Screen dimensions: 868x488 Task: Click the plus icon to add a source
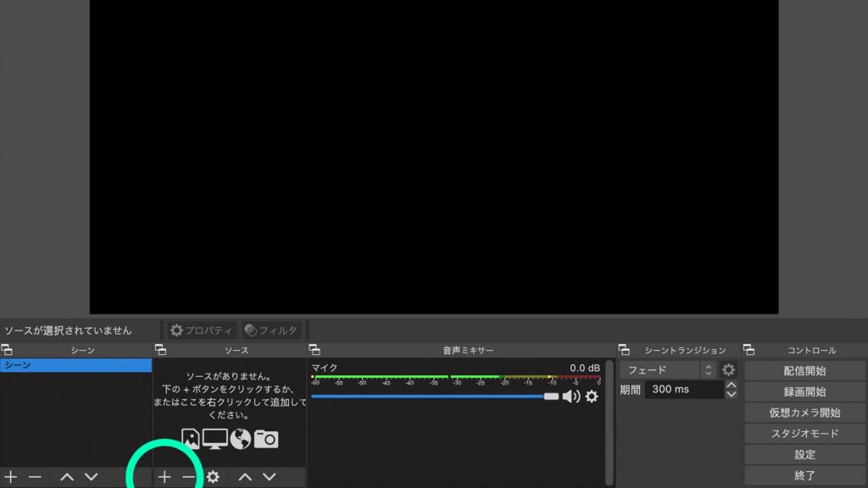coord(164,476)
